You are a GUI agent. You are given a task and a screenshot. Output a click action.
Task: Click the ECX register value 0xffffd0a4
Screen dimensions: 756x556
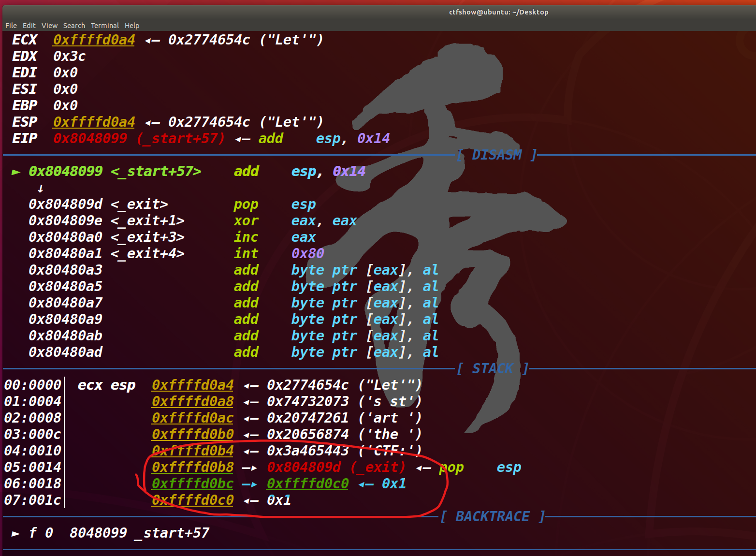pyautogui.click(x=94, y=40)
